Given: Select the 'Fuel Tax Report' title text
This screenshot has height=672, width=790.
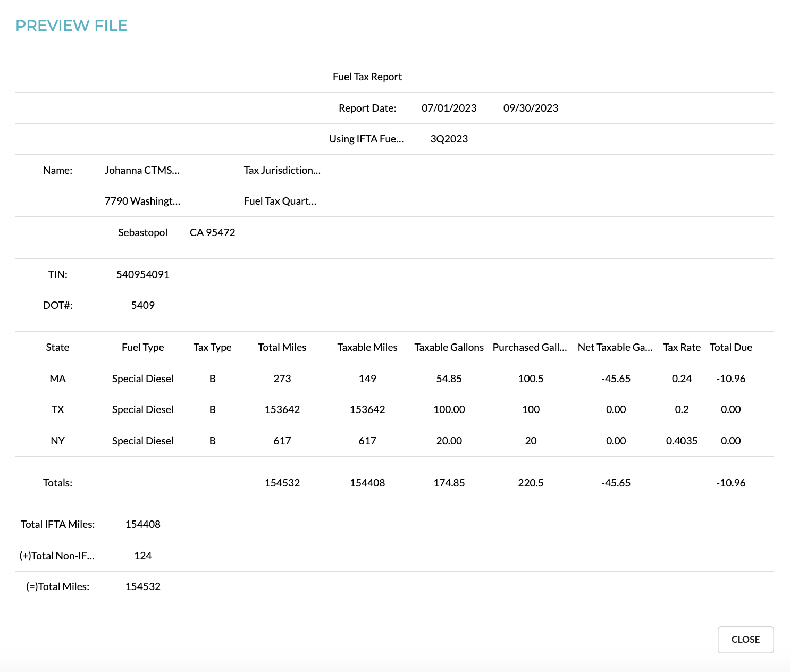Looking at the screenshot, I should click(x=367, y=77).
